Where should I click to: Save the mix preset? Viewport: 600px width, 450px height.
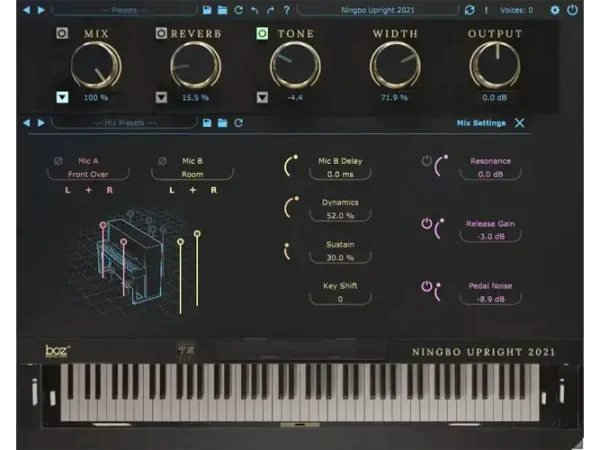[x=207, y=123]
